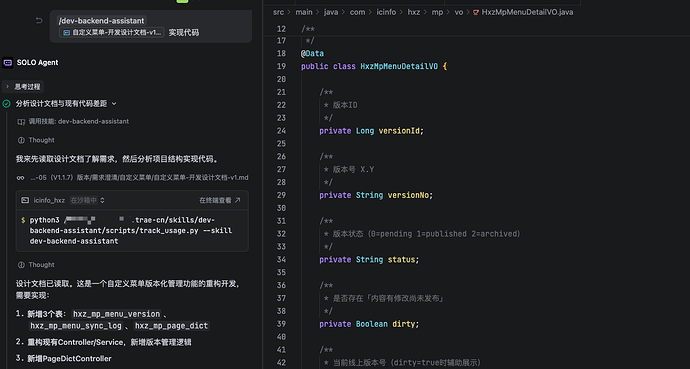This screenshot has height=369, width=690.
Task: Select the src breadcrumb
Action: (x=278, y=12)
